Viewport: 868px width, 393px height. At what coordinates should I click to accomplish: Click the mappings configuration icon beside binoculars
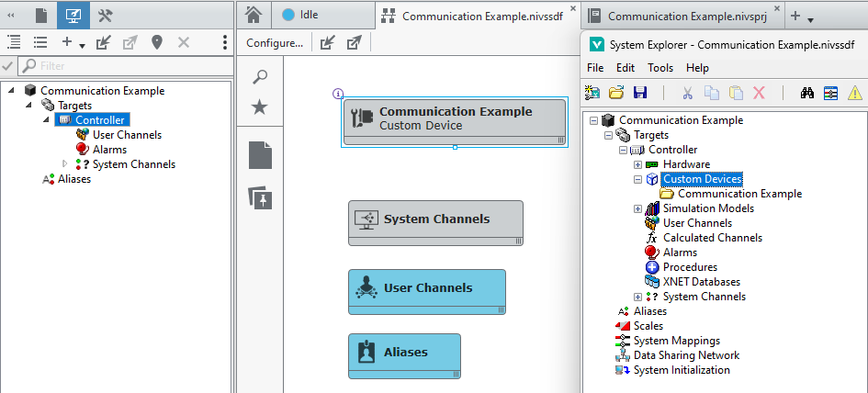pyautogui.click(x=831, y=93)
